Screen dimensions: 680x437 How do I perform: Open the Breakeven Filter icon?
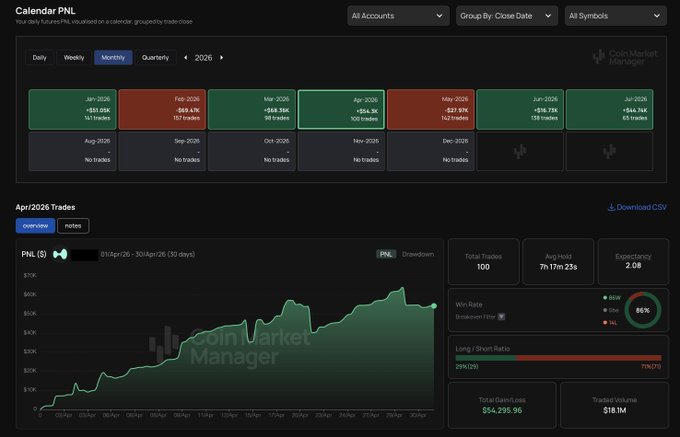click(x=501, y=317)
